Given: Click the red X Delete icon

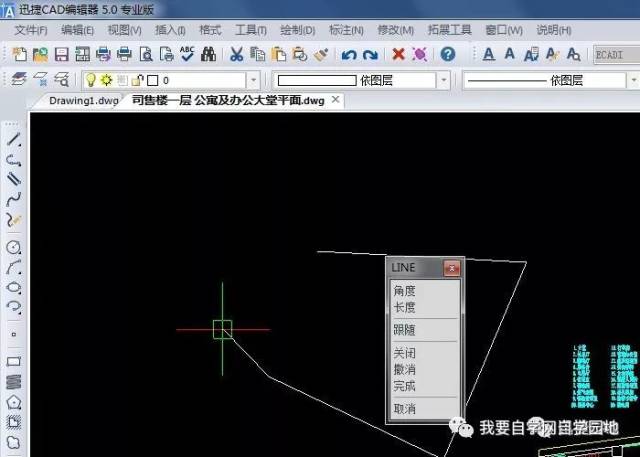Looking at the screenshot, I should click(x=398, y=54).
